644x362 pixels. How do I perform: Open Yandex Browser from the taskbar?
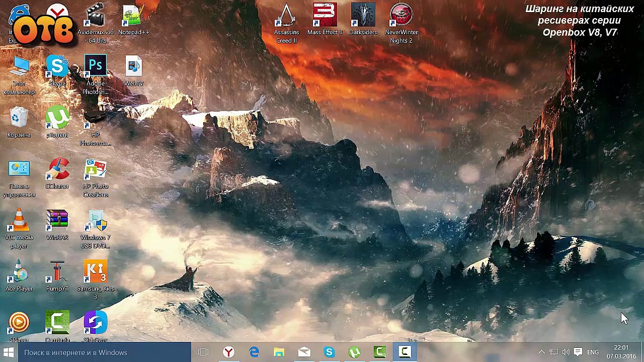pyautogui.click(x=228, y=352)
